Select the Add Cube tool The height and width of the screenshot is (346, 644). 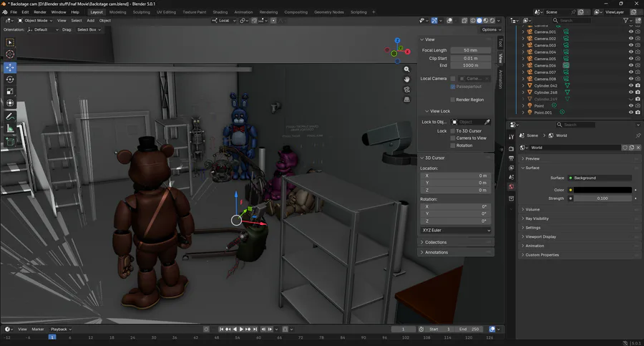tap(10, 143)
